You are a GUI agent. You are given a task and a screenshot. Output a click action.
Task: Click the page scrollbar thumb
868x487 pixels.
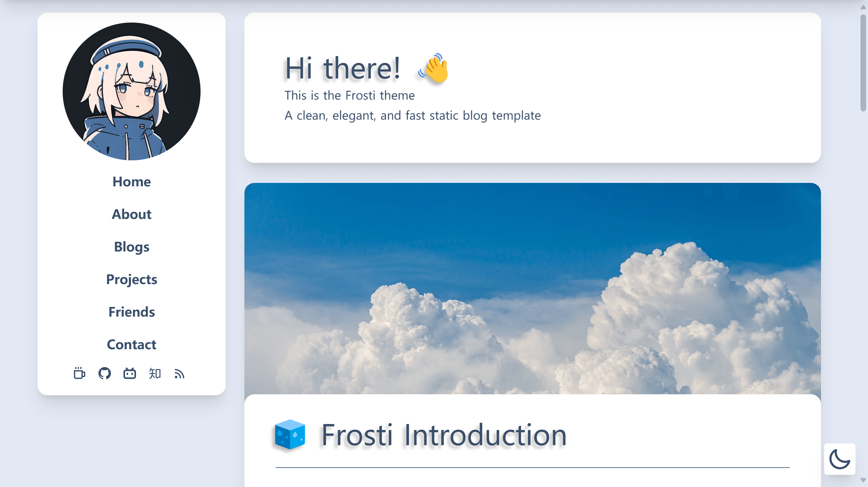(x=863, y=62)
